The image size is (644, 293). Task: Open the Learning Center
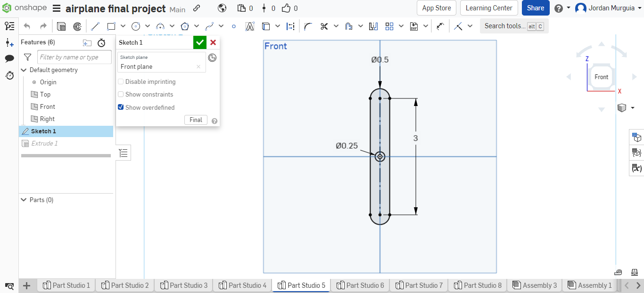click(489, 8)
